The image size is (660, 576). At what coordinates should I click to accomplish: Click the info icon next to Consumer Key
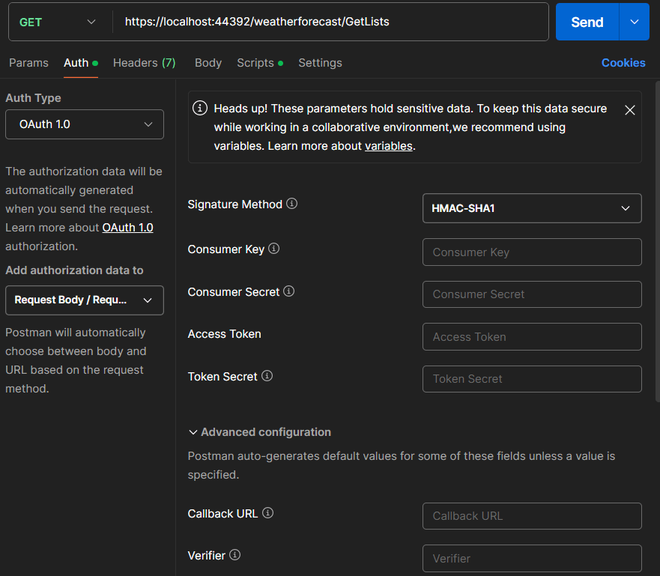coord(274,249)
